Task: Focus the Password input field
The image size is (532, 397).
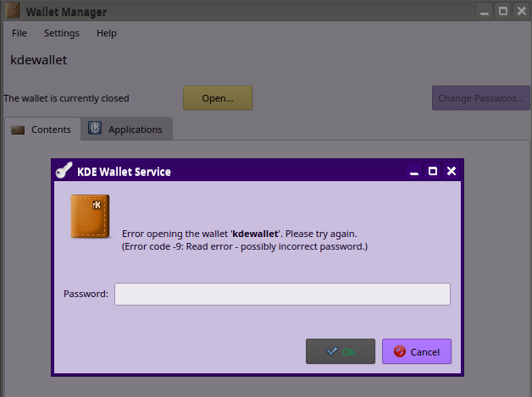Action: click(x=282, y=294)
